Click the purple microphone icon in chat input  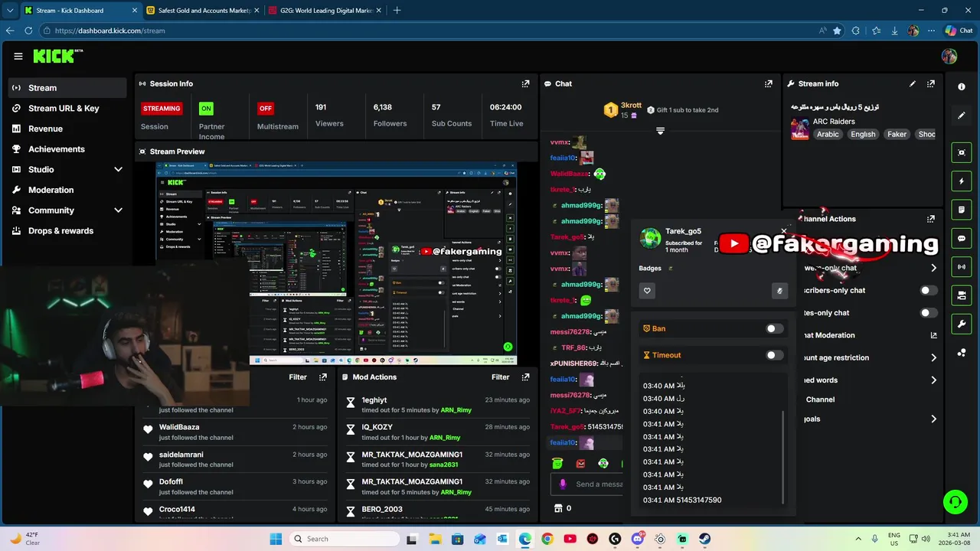coord(563,484)
